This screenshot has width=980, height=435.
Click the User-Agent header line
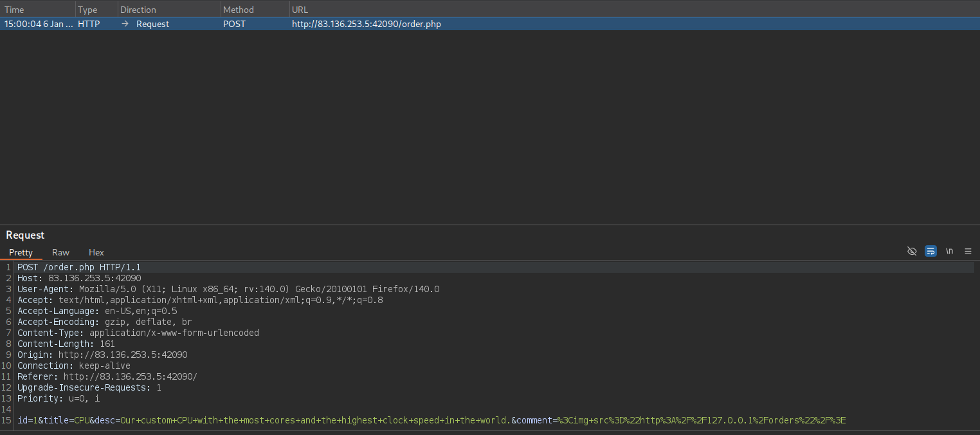[228, 289]
